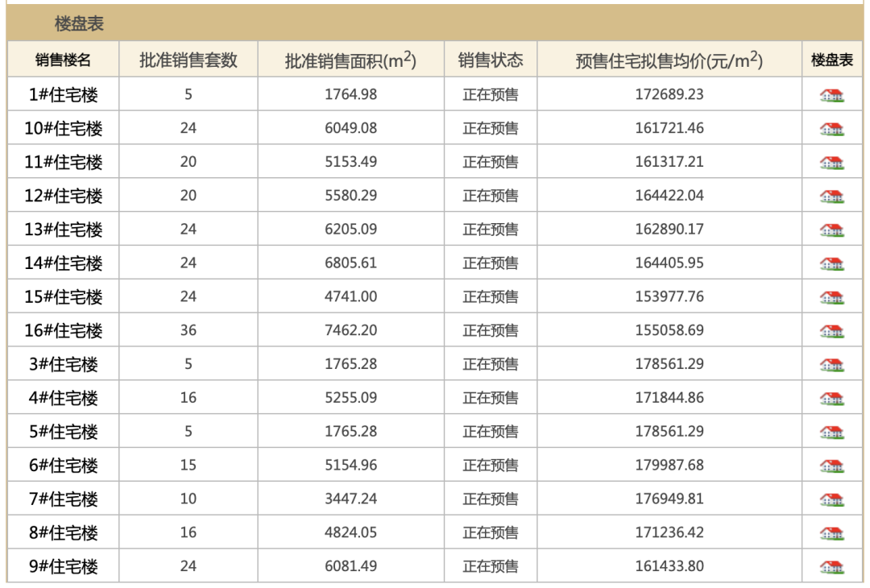Select the house icon for 13#住宅楼
Image resolution: width=870 pixels, height=588 pixels.
(x=831, y=230)
